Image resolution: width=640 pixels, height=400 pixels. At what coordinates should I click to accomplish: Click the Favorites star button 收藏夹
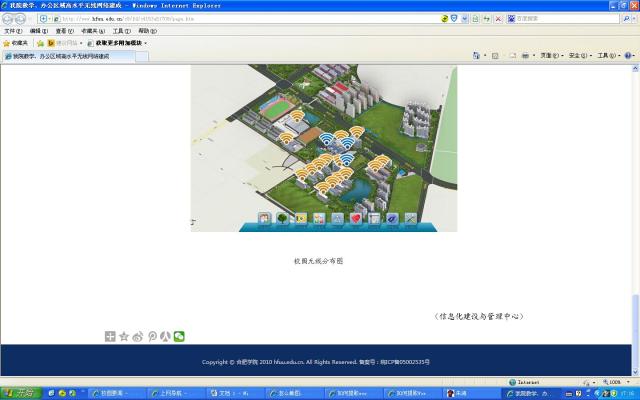point(16,43)
